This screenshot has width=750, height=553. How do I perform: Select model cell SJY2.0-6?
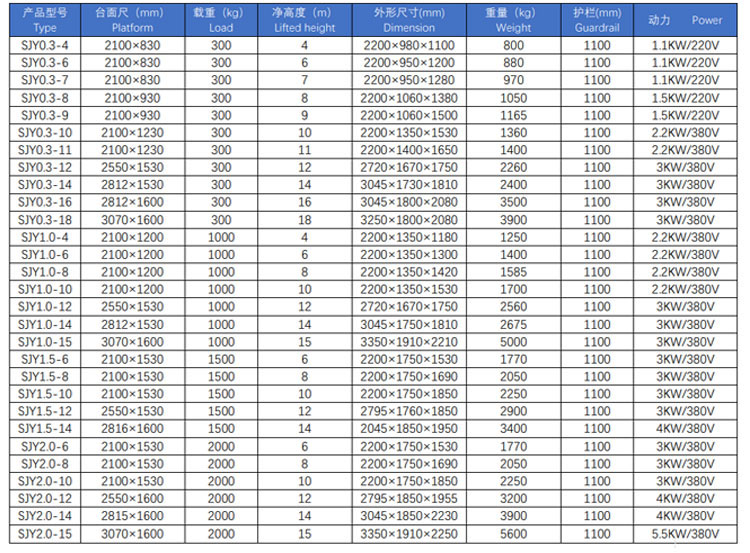45,446
